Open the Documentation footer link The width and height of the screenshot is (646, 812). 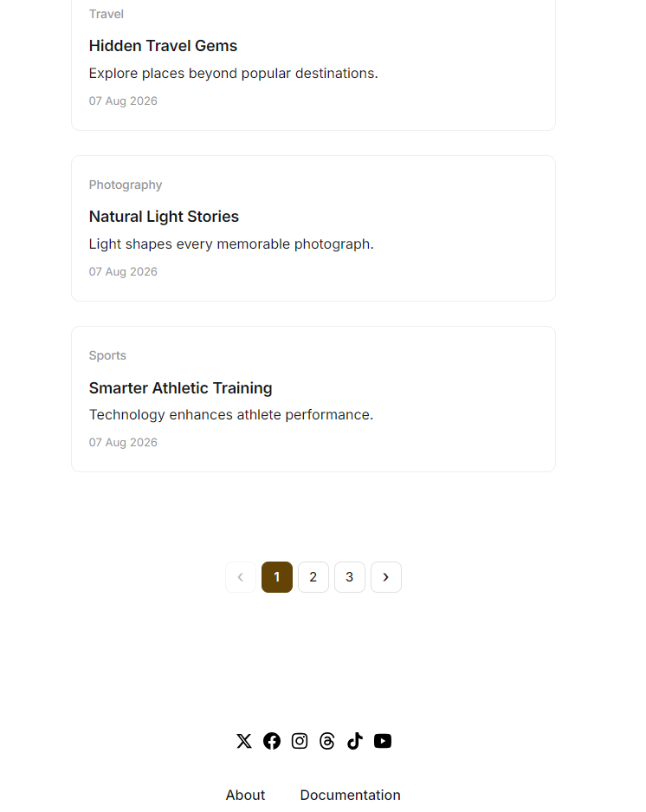(x=351, y=795)
